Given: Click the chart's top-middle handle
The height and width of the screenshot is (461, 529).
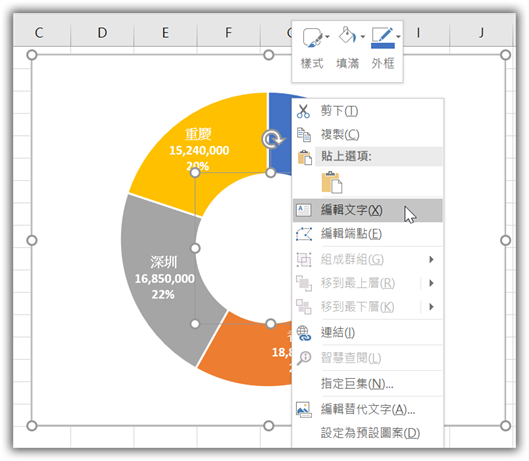Looking at the screenshot, I should tap(269, 55).
